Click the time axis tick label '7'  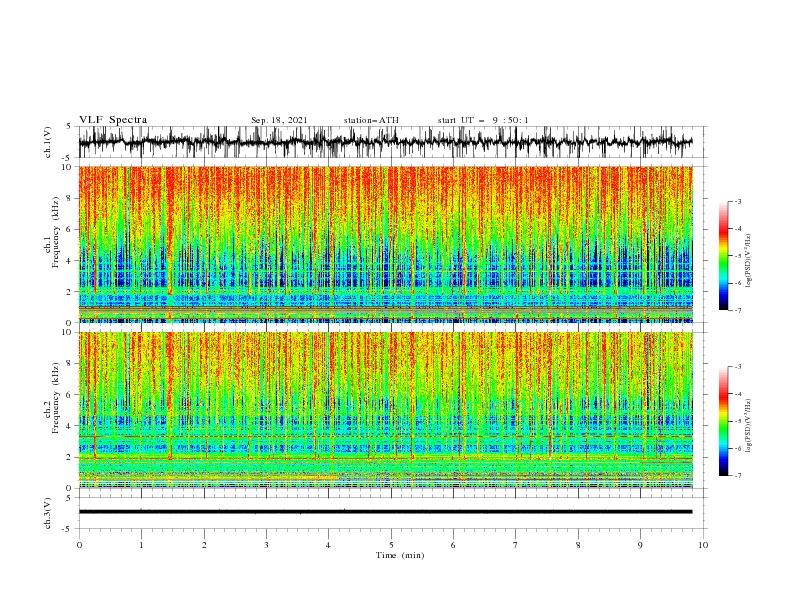[x=516, y=545]
